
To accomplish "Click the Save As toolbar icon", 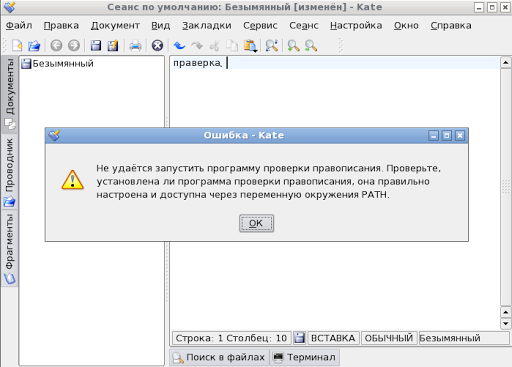I will coord(113,45).
